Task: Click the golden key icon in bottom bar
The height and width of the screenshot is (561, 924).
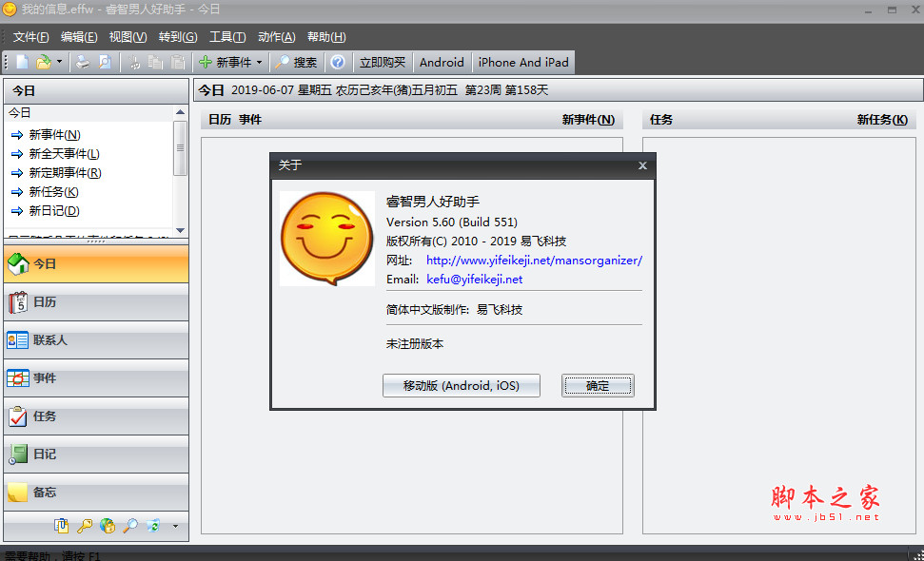Action: pyautogui.click(x=85, y=525)
